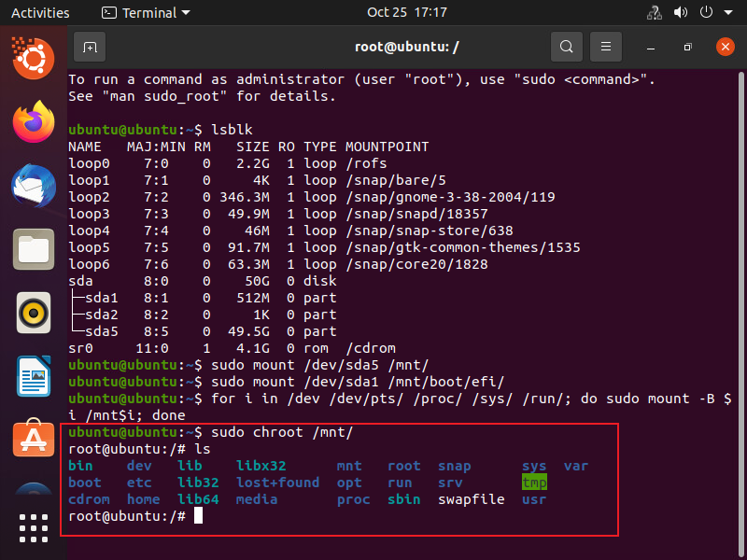Image resolution: width=747 pixels, height=560 pixels.
Task: Open a new terminal tab
Action: click(90, 47)
